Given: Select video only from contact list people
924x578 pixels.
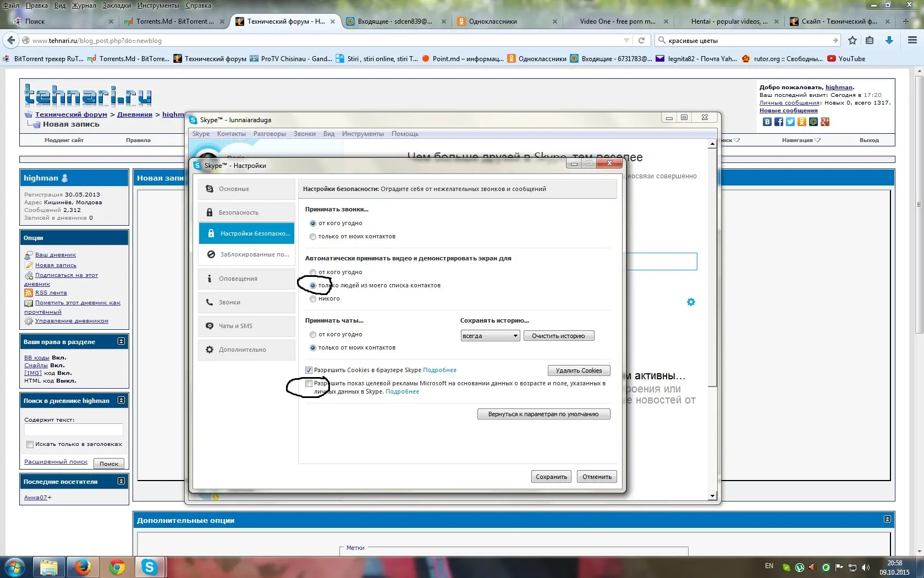Looking at the screenshot, I should point(313,286).
